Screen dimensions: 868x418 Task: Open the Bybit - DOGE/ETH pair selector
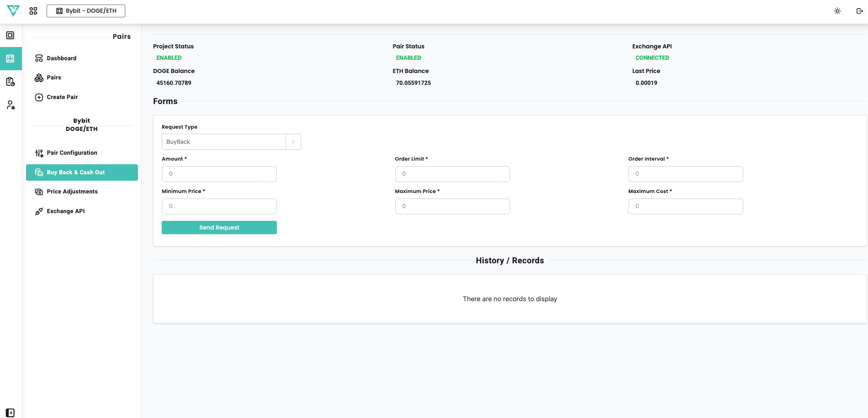pyautogui.click(x=86, y=11)
